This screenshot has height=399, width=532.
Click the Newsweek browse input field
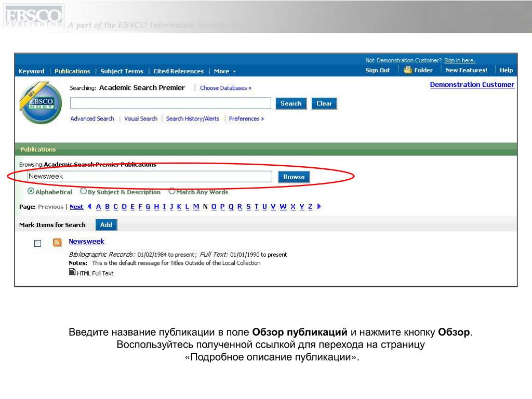pos(150,177)
